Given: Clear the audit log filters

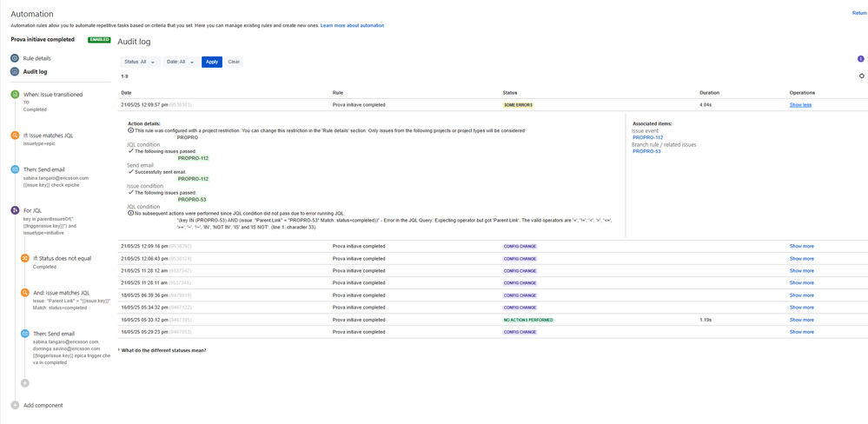Looking at the screenshot, I should click(234, 62).
